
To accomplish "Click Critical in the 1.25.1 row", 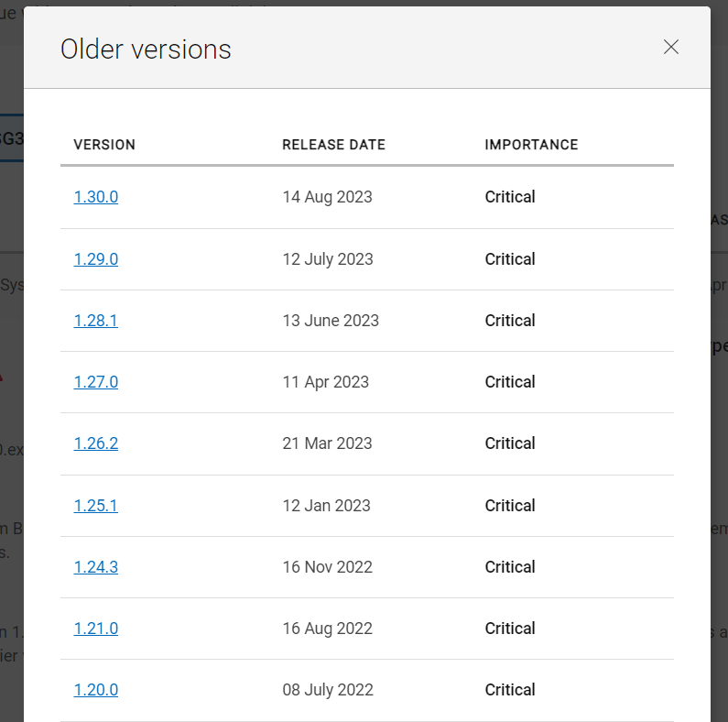I will 510,506.
